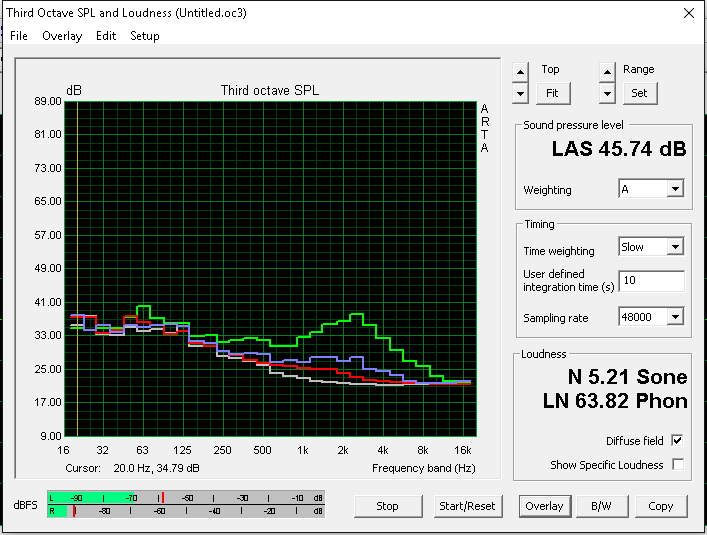Click the Range down arrow
707x535 pixels.
(x=607, y=94)
